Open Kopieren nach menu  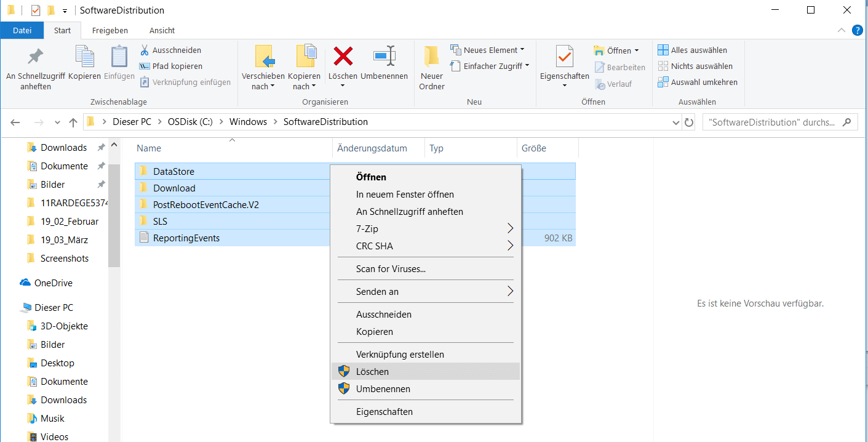(x=305, y=68)
